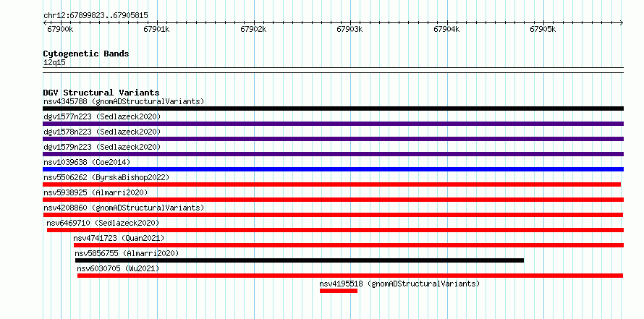Click the red nsv4208860 variant bar
This screenshot has height=319, width=644.
(333, 215)
